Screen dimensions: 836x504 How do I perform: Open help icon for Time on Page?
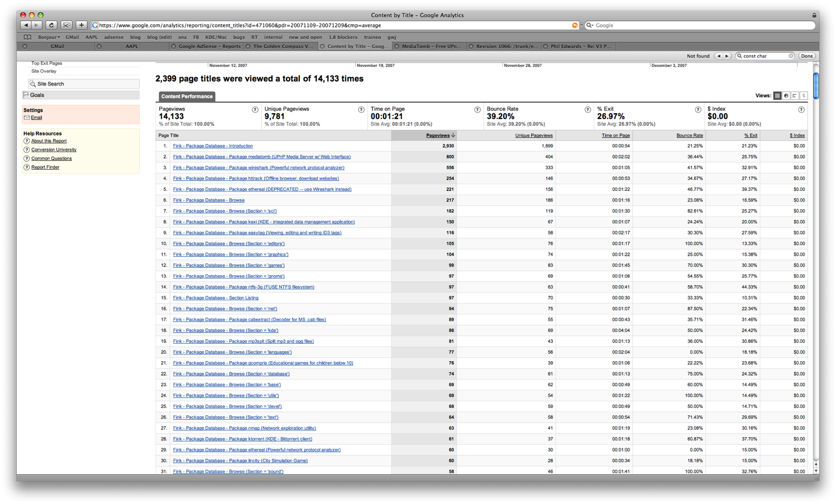477,110
